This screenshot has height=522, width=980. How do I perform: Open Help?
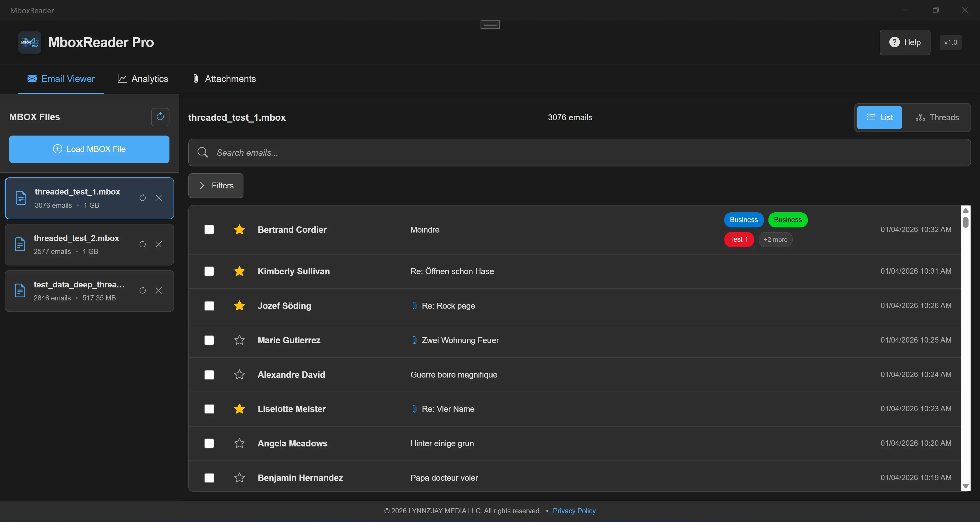(905, 42)
